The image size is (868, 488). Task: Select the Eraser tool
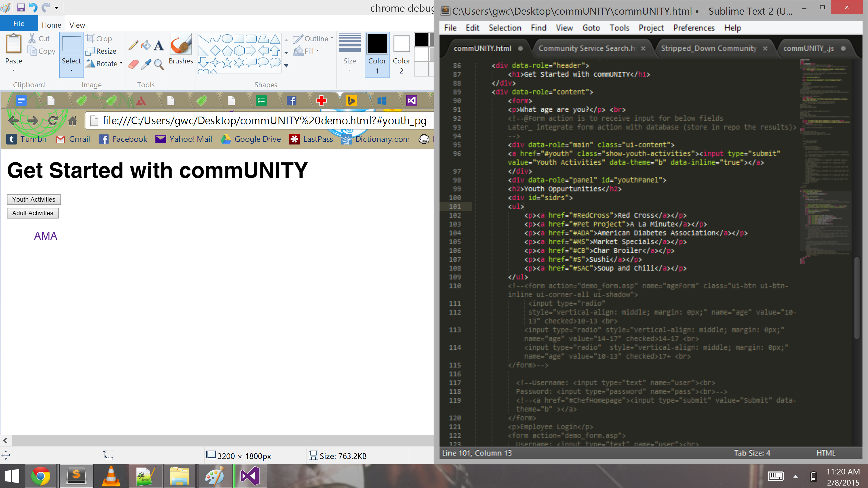tap(133, 64)
